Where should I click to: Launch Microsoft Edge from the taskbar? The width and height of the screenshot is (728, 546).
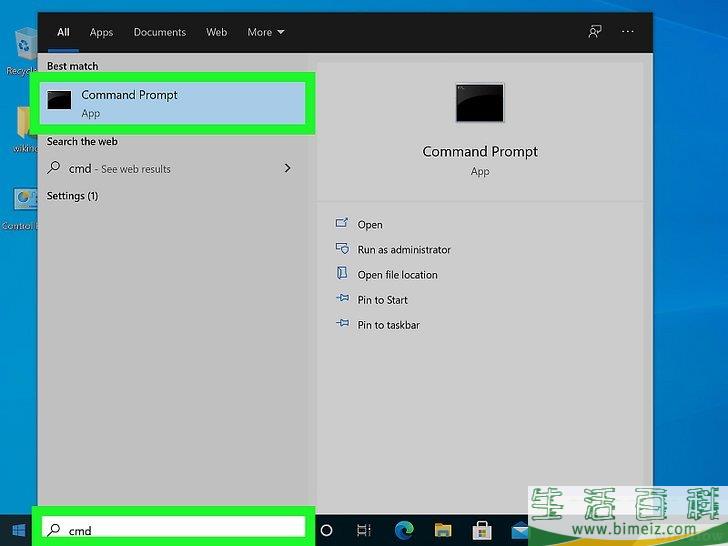[x=404, y=530]
